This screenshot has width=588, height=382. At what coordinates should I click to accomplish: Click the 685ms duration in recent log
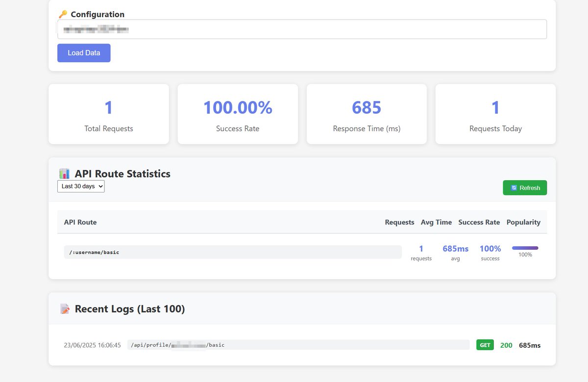[530, 345]
